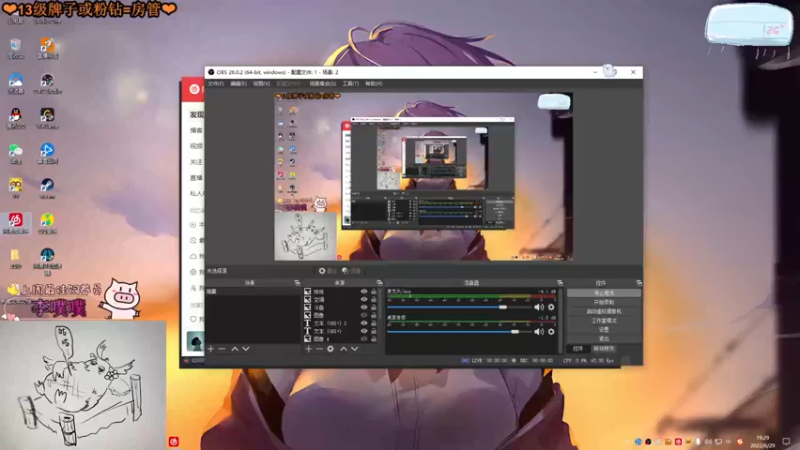The image size is (800, 450).
Task: Click the properties gear on the source toolbar
Action: point(327,271)
